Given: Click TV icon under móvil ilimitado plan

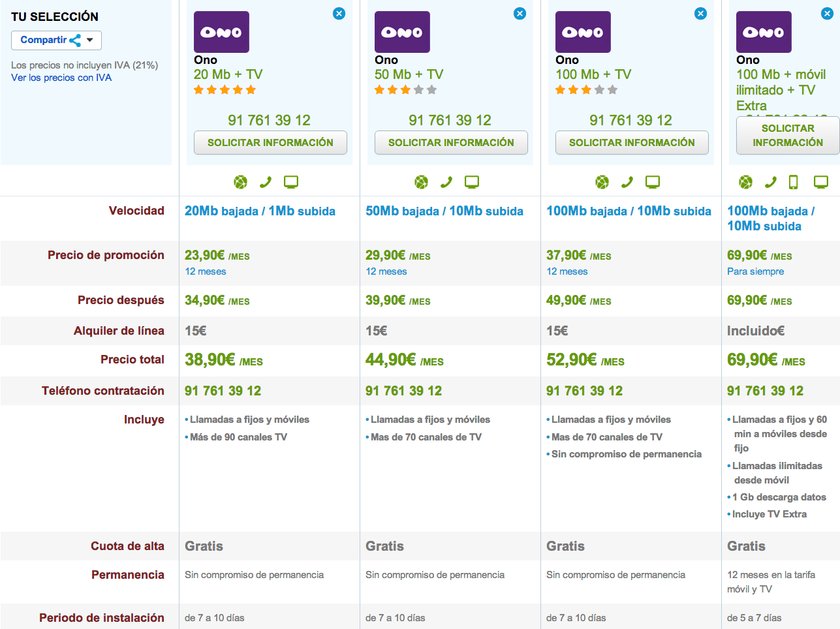Looking at the screenshot, I should tap(821, 182).
